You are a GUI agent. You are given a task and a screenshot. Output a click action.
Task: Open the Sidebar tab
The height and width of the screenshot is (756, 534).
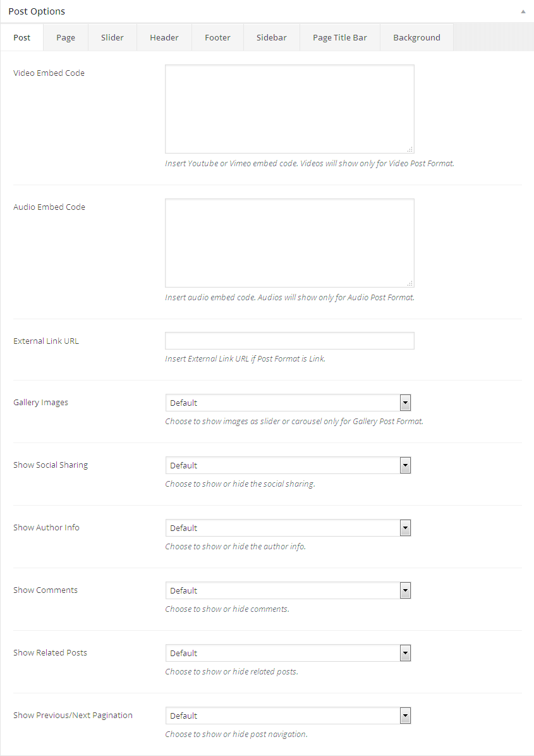[272, 37]
